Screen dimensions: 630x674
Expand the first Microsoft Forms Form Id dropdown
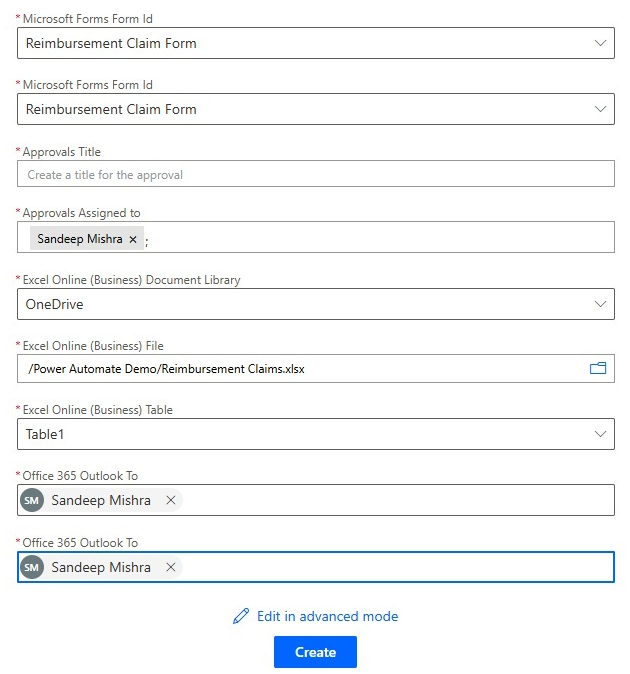coord(600,43)
